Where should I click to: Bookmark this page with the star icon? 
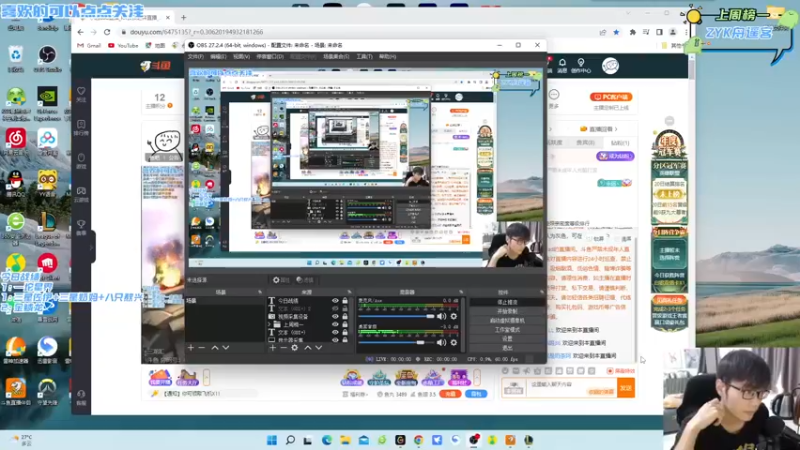click(x=616, y=32)
